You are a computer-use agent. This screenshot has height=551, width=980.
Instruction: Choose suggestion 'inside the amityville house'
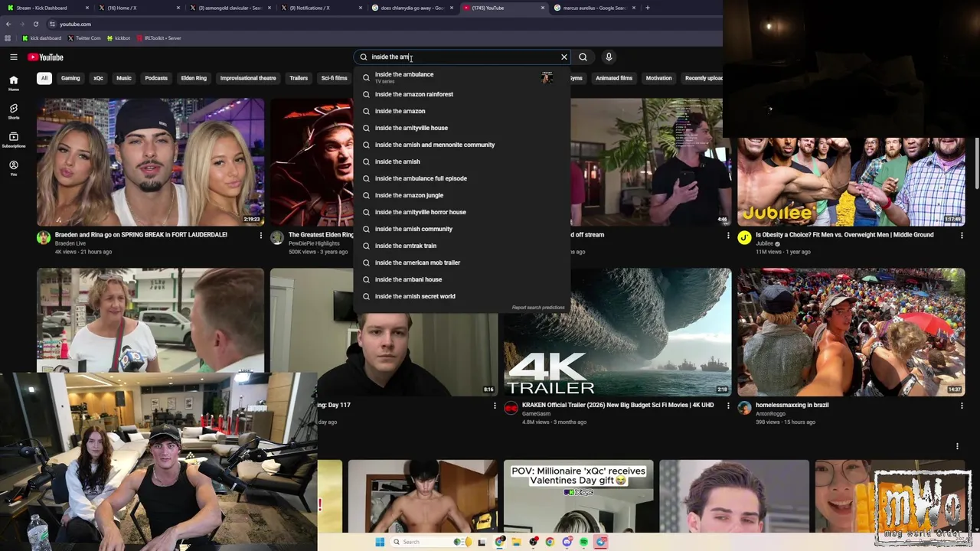[x=462, y=128]
